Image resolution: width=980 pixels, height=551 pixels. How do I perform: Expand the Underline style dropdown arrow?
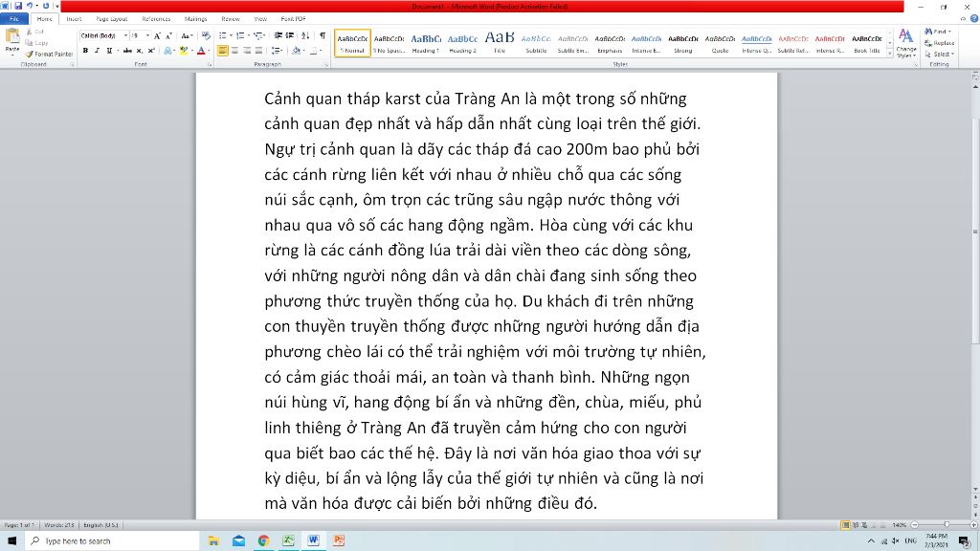[118, 51]
